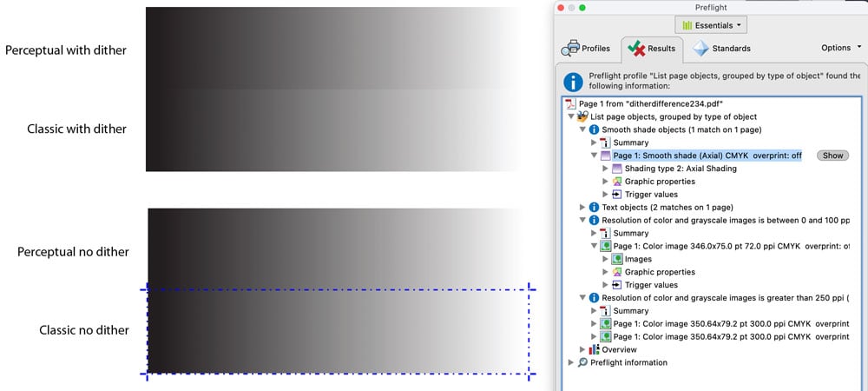Image resolution: width=868 pixels, height=391 pixels.
Task: Click the Shading type 2 gradient icon
Action: point(617,169)
